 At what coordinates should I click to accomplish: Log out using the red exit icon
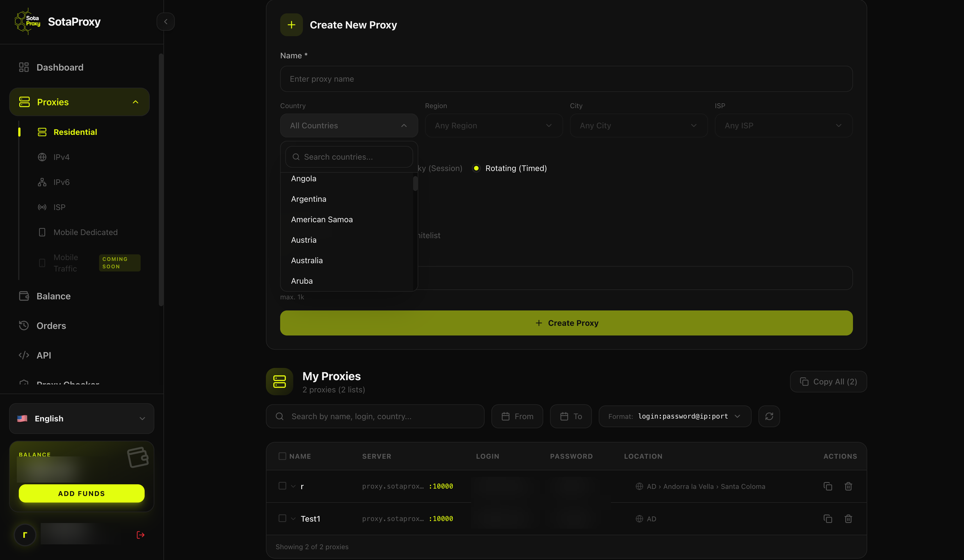(140, 535)
